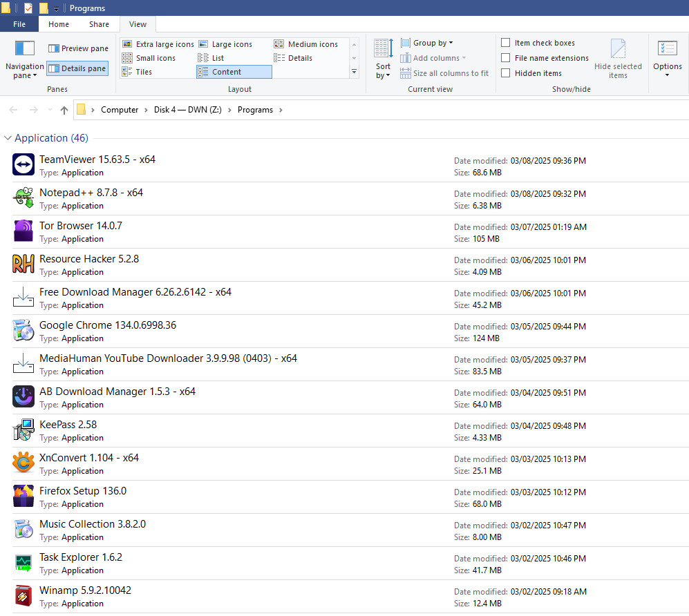The image size is (689, 616).
Task: Navigate to Computer in breadcrumb
Action: (120, 110)
